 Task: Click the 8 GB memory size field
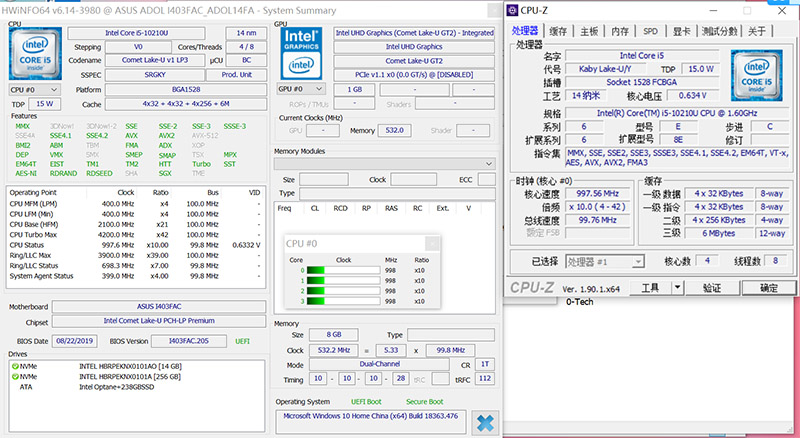click(x=334, y=335)
